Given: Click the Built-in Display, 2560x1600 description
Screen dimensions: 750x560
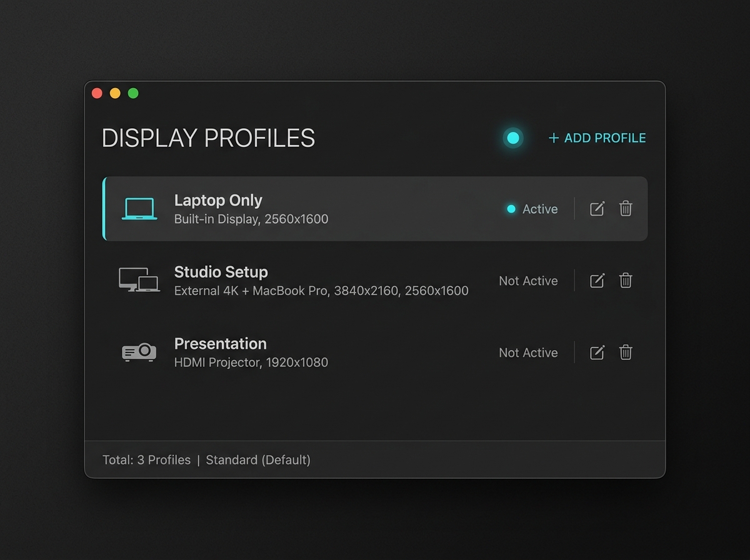Looking at the screenshot, I should [x=251, y=219].
